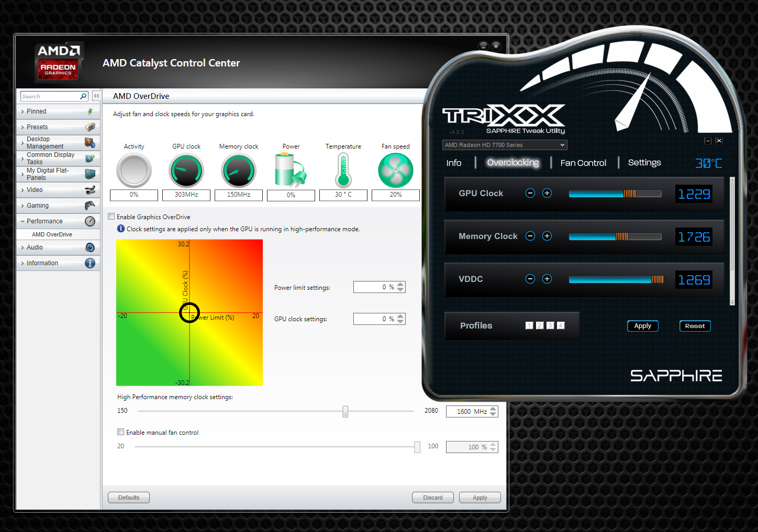Click the Gaming controller icon
Screen dimensions: 758x532
(x=90, y=206)
